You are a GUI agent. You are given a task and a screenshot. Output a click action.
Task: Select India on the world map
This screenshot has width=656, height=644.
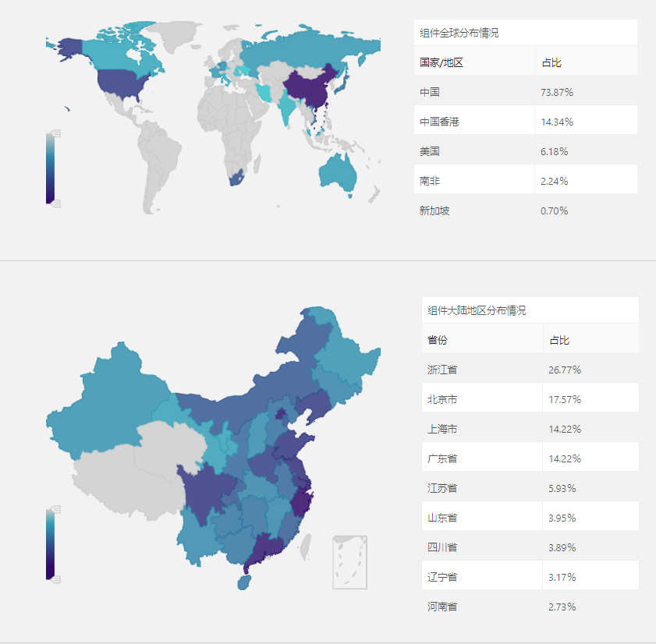(x=286, y=105)
